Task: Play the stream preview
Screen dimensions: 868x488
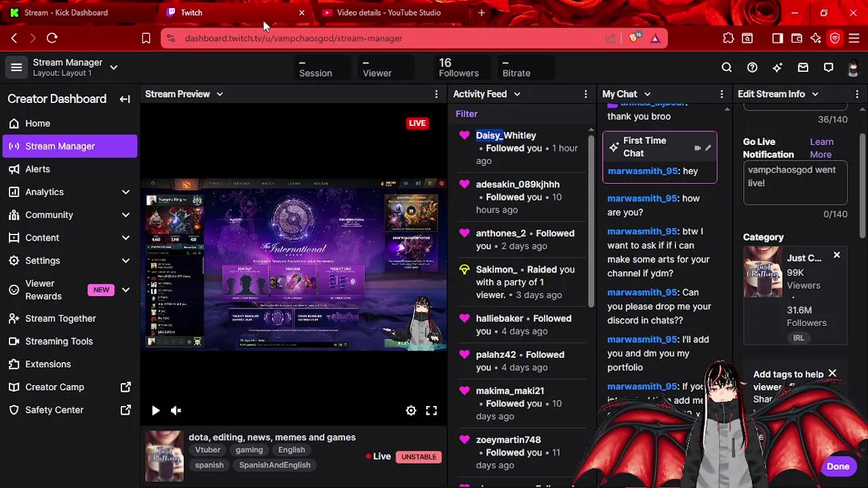Action: tap(155, 410)
